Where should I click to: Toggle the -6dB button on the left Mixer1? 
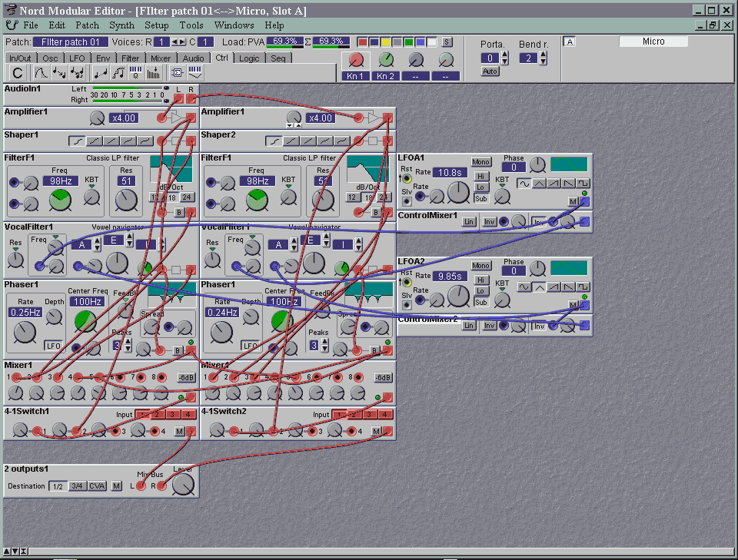pyautogui.click(x=186, y=378)
